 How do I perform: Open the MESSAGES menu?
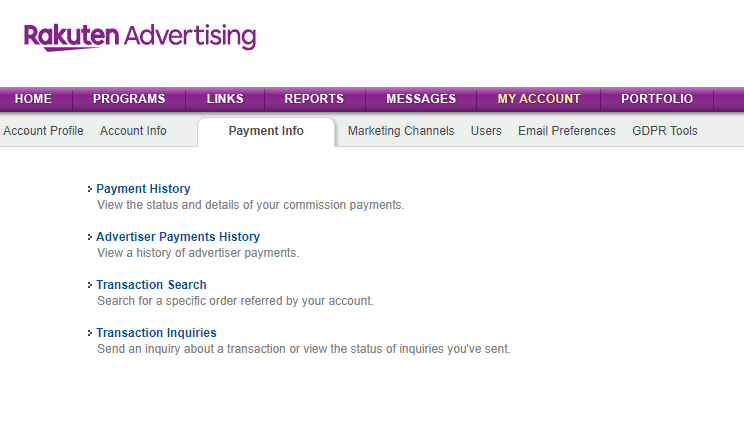(421, 99)
